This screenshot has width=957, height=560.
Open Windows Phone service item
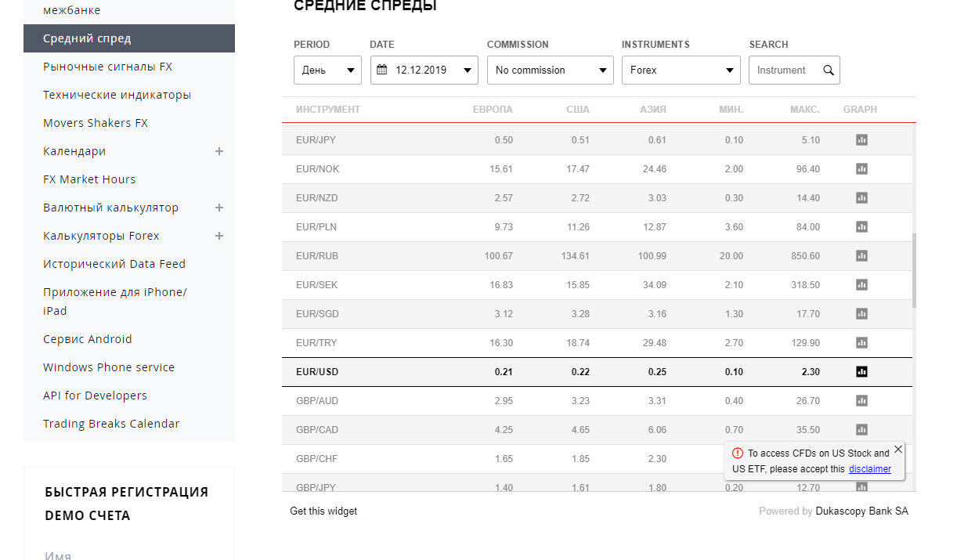(x=109, y=367)
